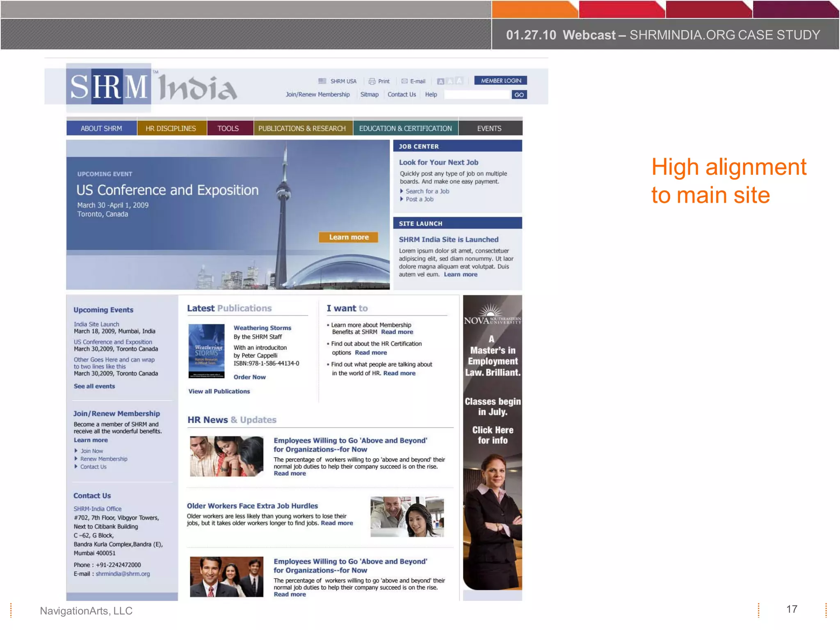Open SHRM India Site is Launched article

(x=449, y=240)
